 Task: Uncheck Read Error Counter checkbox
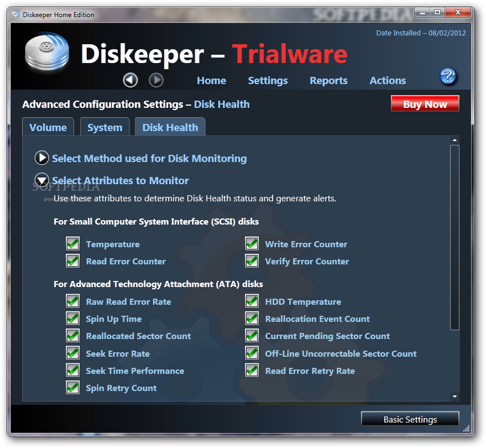[x=73, y=261]
